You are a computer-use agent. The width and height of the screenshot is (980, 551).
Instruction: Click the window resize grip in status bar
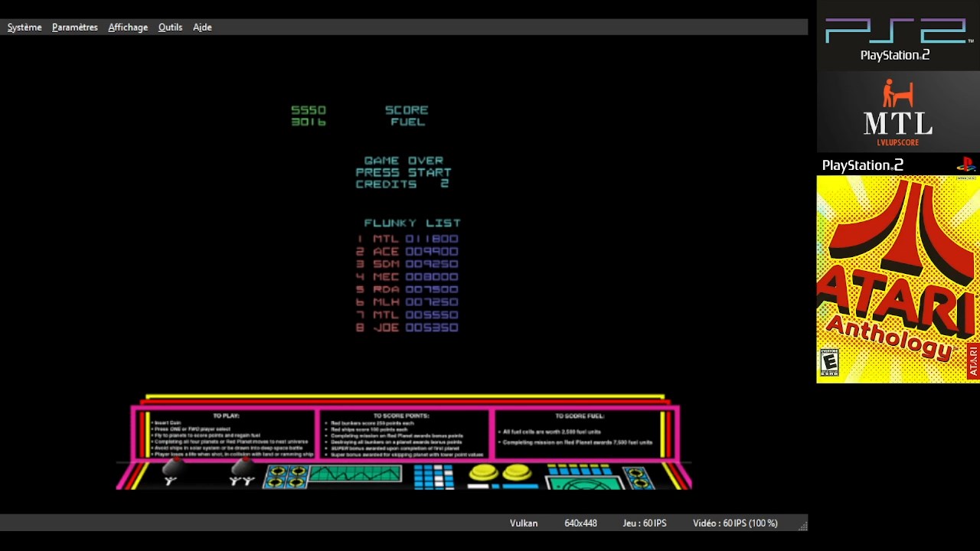coord(802,525)
